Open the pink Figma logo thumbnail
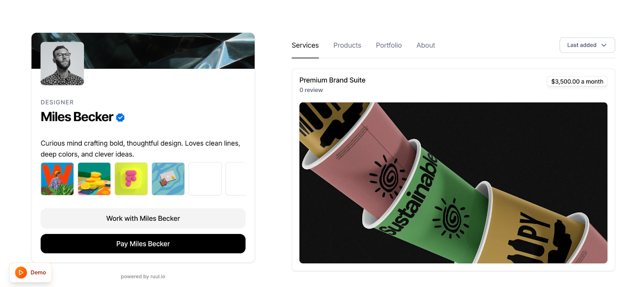The height and width of the screenshot is (287, 644). pos(131,179)
